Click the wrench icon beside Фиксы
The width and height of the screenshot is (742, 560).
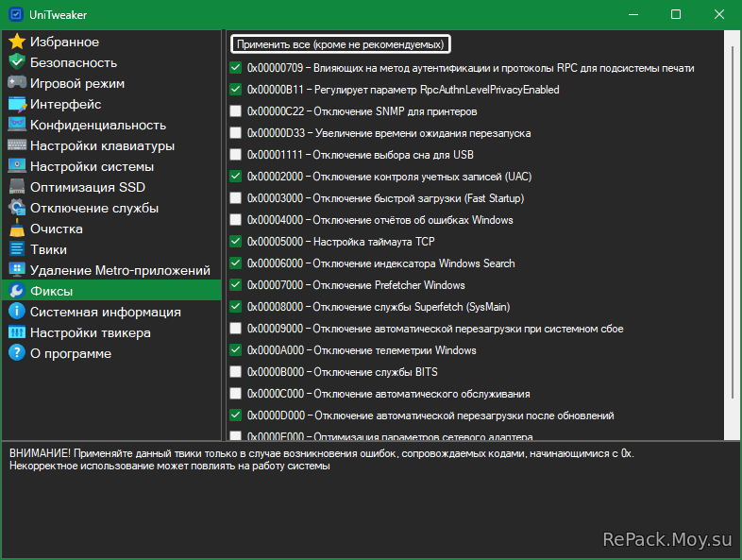(16, 291)
